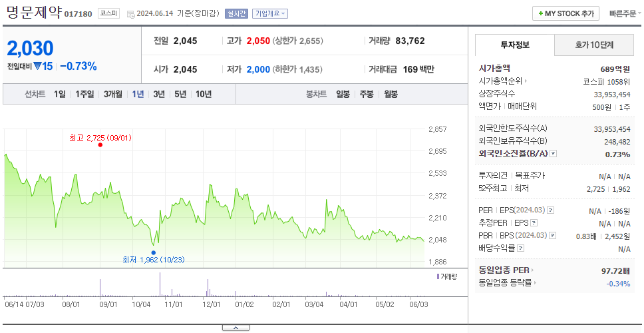Select the 1일 line chart period

[60, 94]
